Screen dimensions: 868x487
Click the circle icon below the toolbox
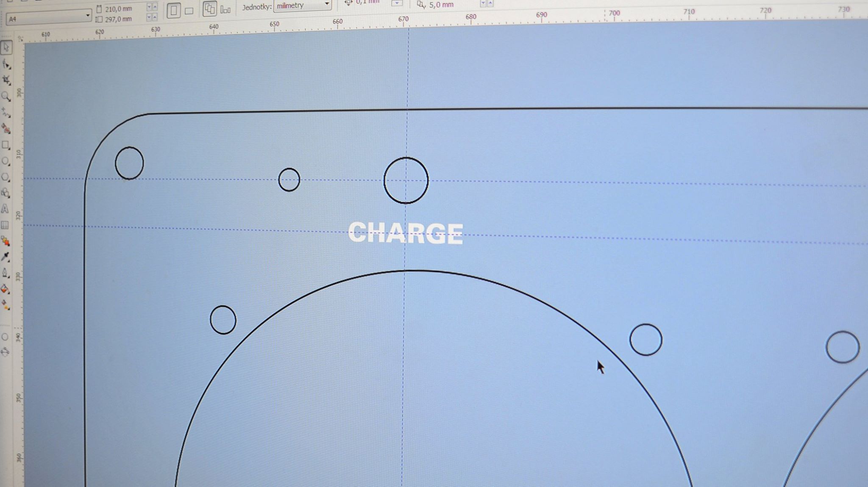(x=5, y=337)
